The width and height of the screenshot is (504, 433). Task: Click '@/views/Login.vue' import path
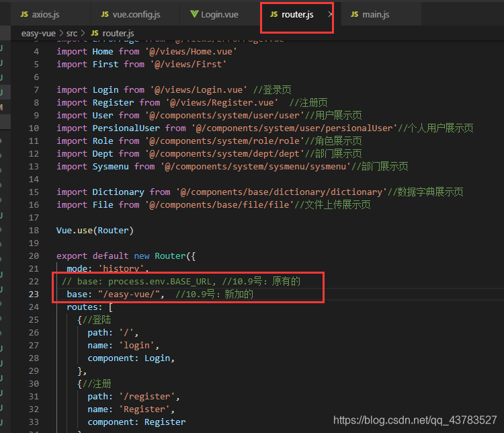coord(198,90)
